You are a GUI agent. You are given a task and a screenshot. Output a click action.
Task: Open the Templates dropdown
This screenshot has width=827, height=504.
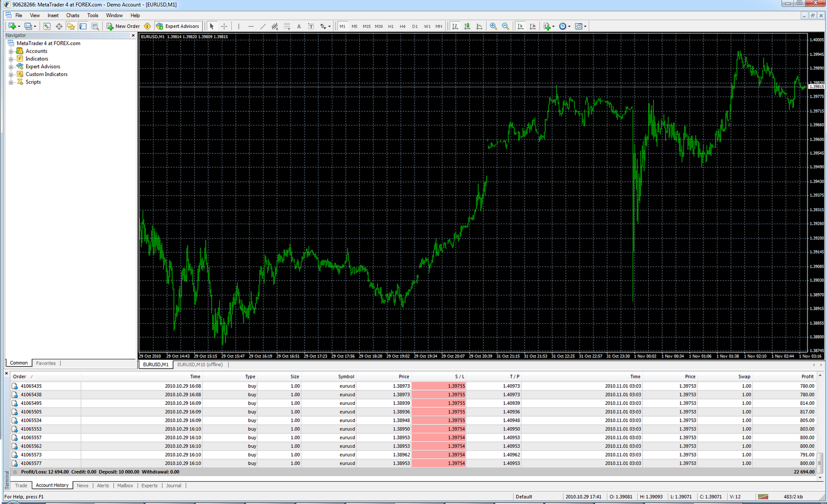click(x=580, y=26)
